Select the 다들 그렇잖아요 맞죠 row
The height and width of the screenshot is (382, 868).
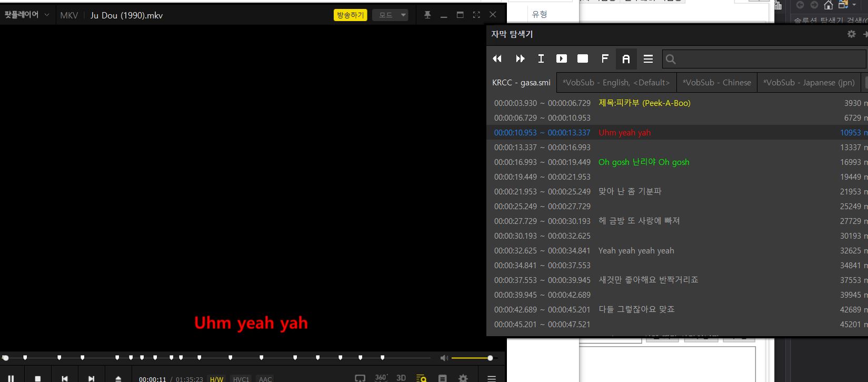(677, 309)
